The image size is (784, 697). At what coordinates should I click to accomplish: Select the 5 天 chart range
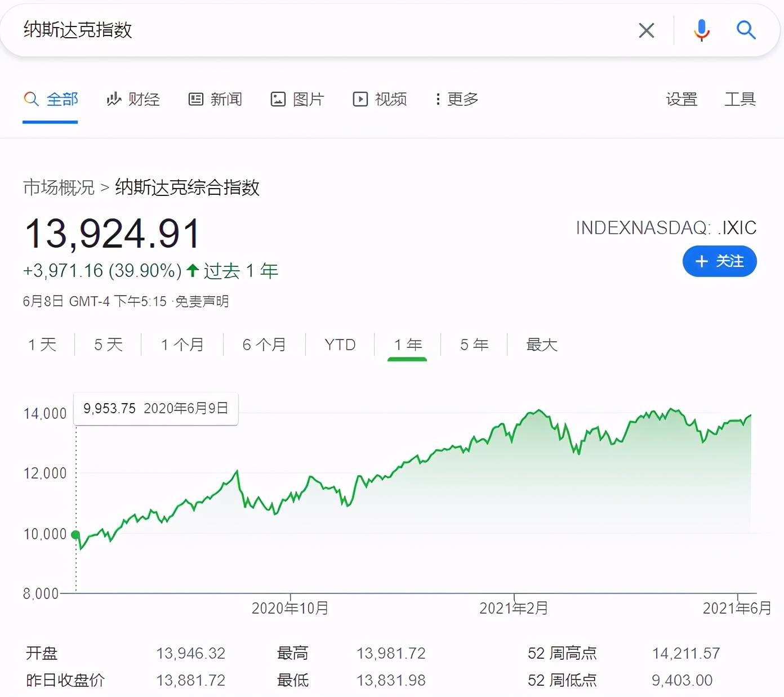[x=108, y=345]
